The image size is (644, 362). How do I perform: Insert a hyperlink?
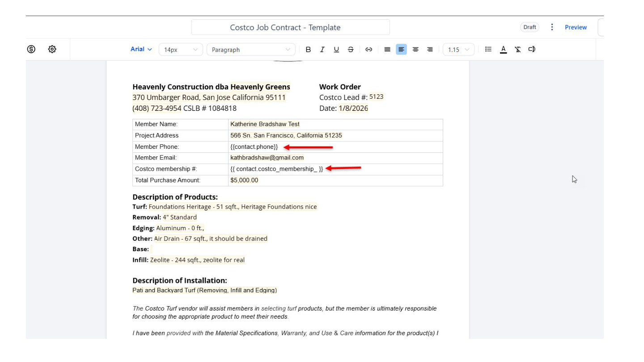[369, 50]
